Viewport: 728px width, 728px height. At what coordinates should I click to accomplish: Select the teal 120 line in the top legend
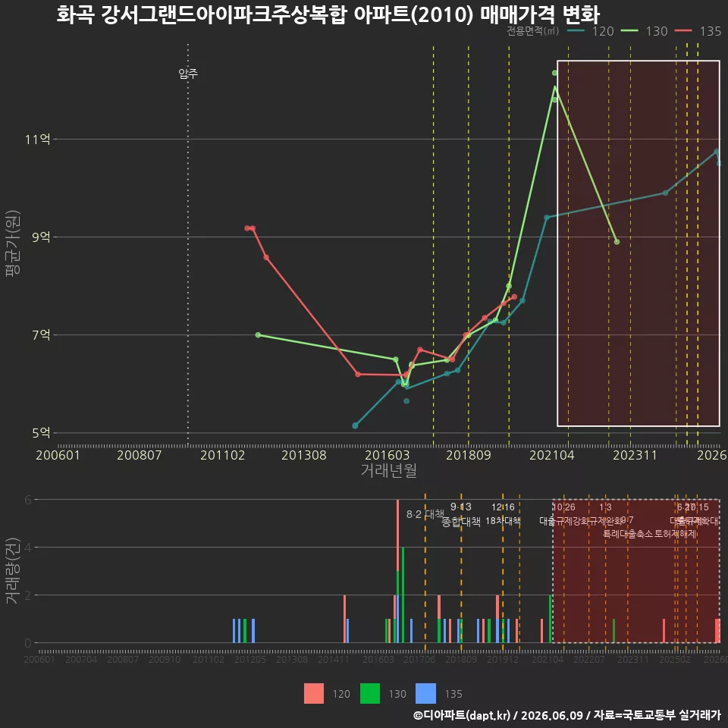click(x=576, y=31)
